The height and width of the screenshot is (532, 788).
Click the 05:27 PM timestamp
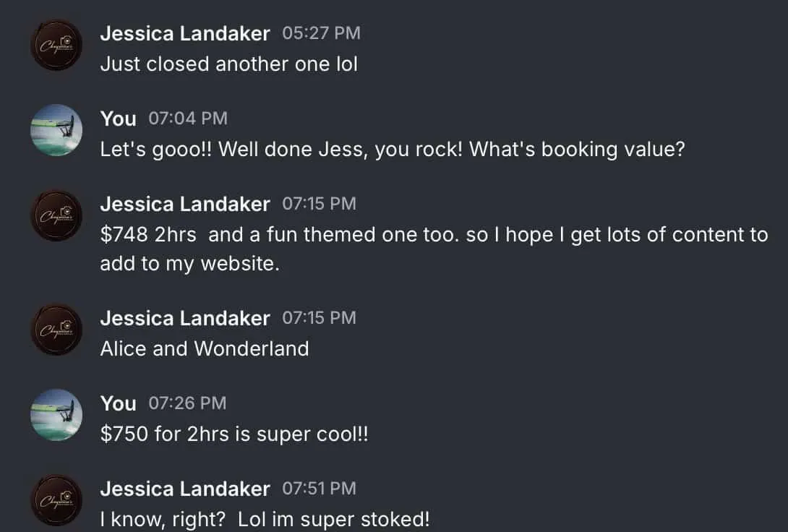[x=321, y=33]
